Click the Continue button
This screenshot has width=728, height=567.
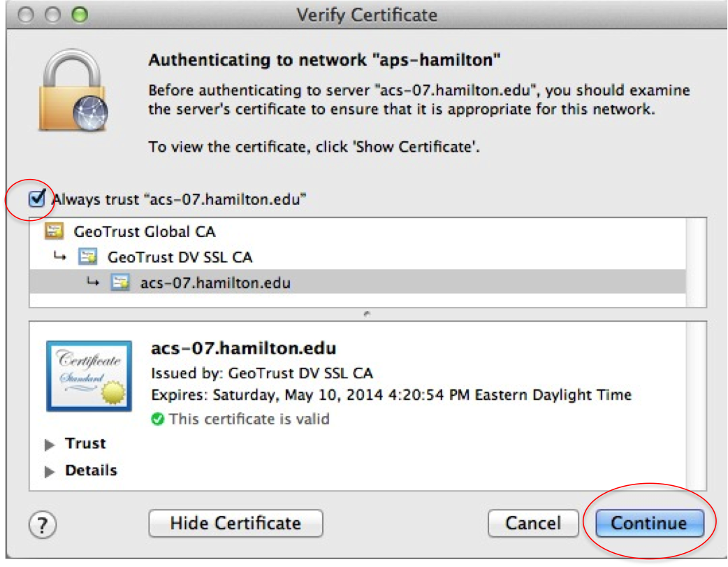coord(649,524)
